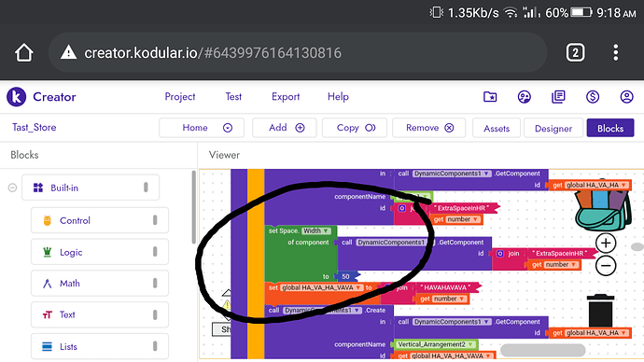Open the project folder icon in header
The height and width of the screenshot is (362, 644).
tap(490, 97)
